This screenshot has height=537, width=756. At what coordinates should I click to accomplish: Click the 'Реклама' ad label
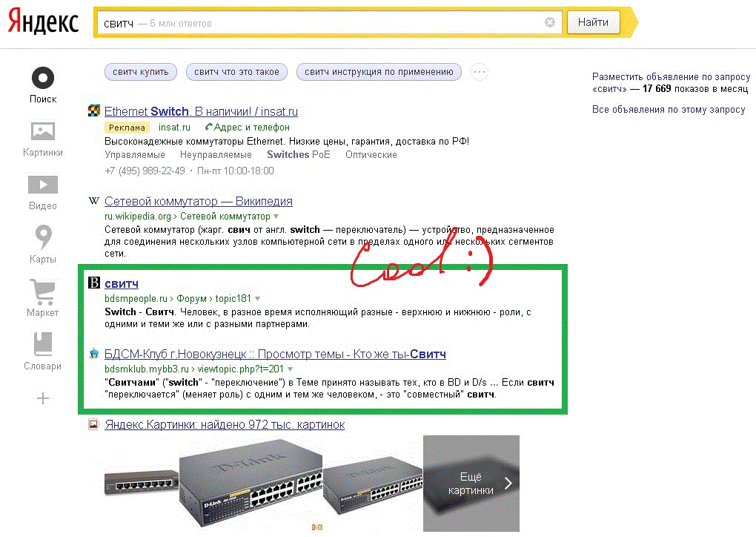tap(127, 128)
